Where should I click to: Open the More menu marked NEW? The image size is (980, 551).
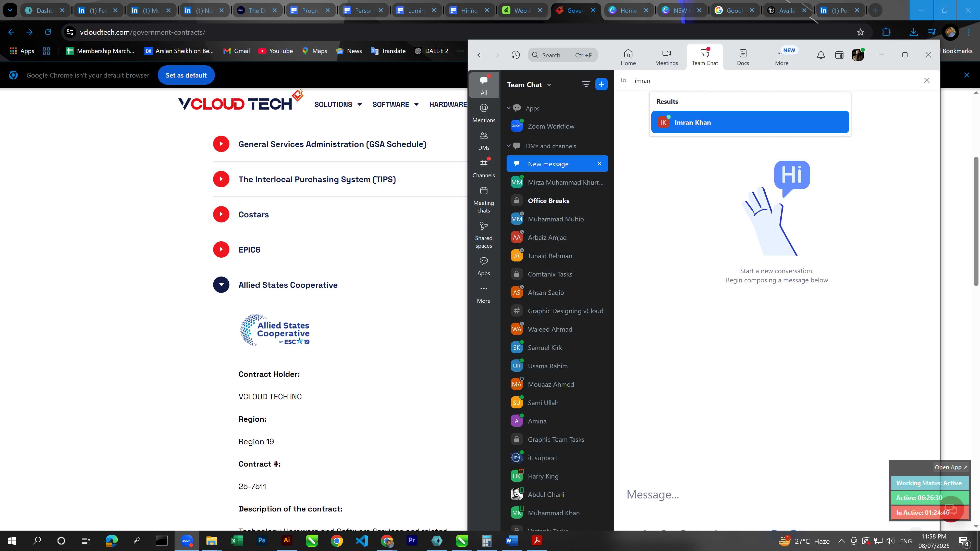tap(782, 57)
